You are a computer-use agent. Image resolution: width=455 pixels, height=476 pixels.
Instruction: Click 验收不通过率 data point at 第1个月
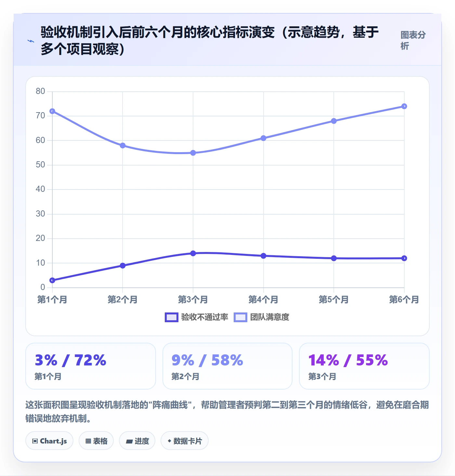point(52,280)
